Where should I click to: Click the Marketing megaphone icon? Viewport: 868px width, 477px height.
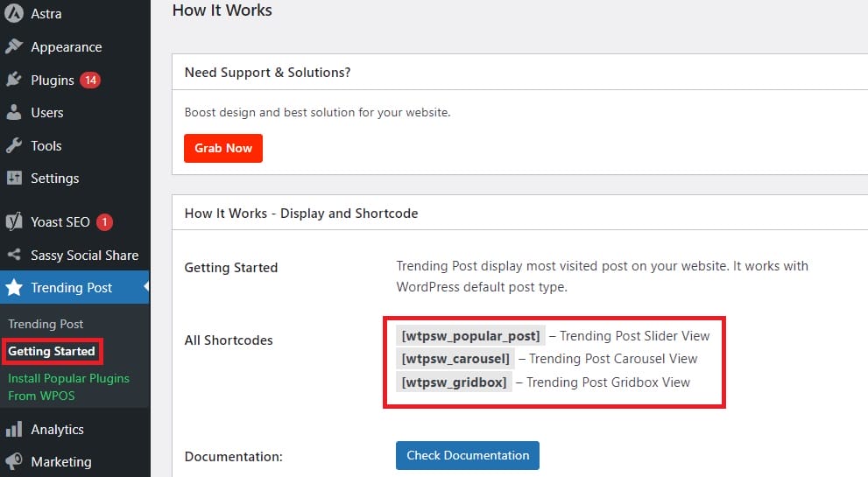click(x=14, y=461)
